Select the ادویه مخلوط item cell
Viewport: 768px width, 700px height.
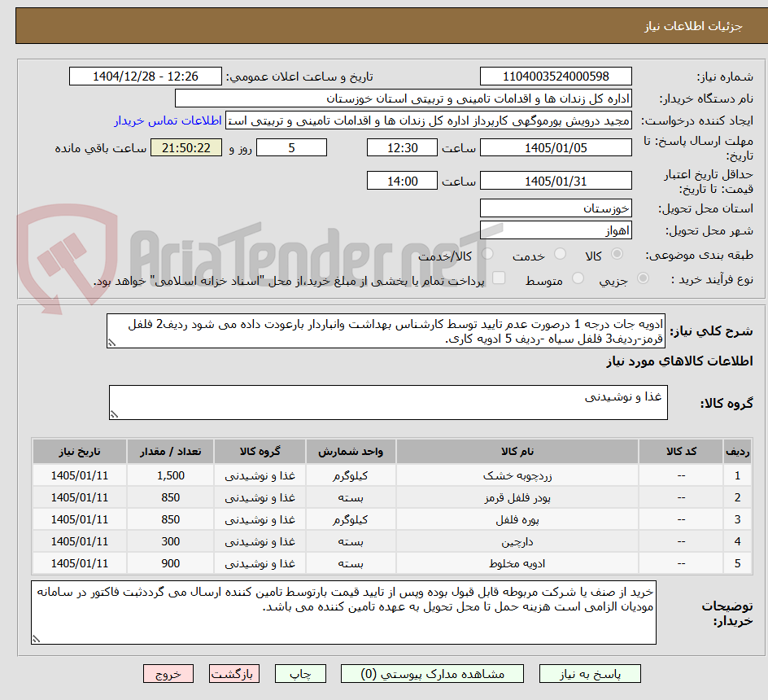(x=517, y=564)
